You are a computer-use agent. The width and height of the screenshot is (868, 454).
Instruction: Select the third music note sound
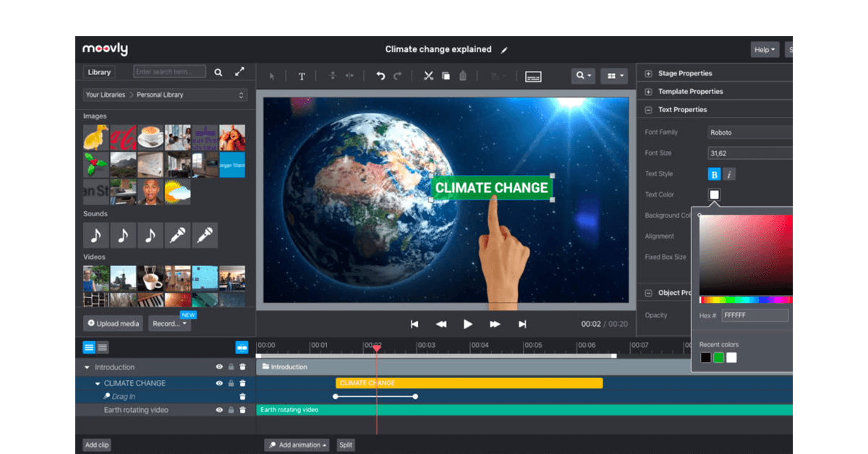(x=150, y=235)
